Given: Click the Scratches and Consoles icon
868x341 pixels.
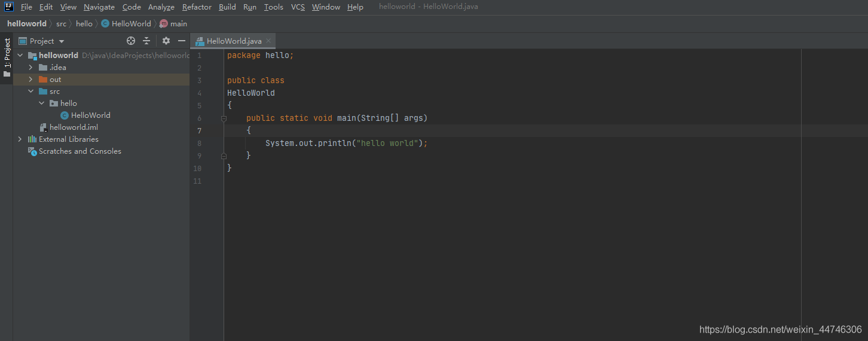Looking at the screenshot, I should (32, 151).
